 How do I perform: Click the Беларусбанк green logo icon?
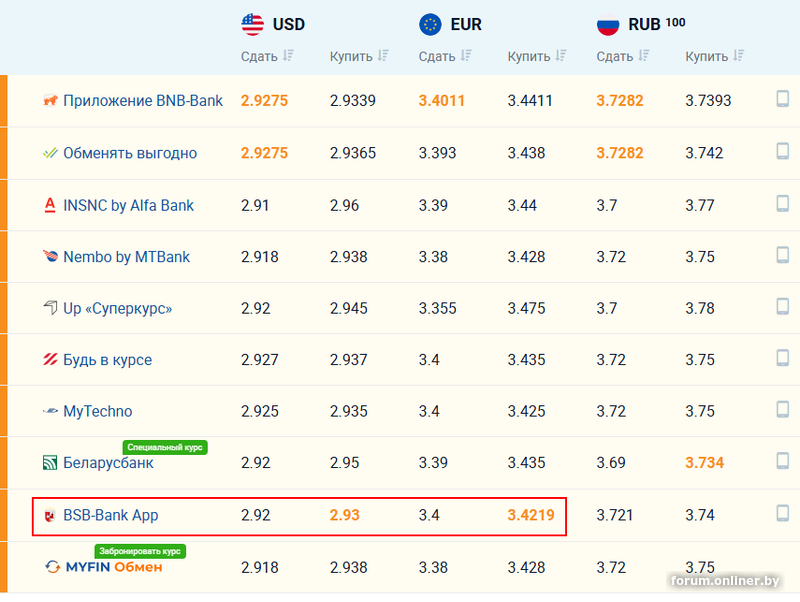click(x=50, y=463)
